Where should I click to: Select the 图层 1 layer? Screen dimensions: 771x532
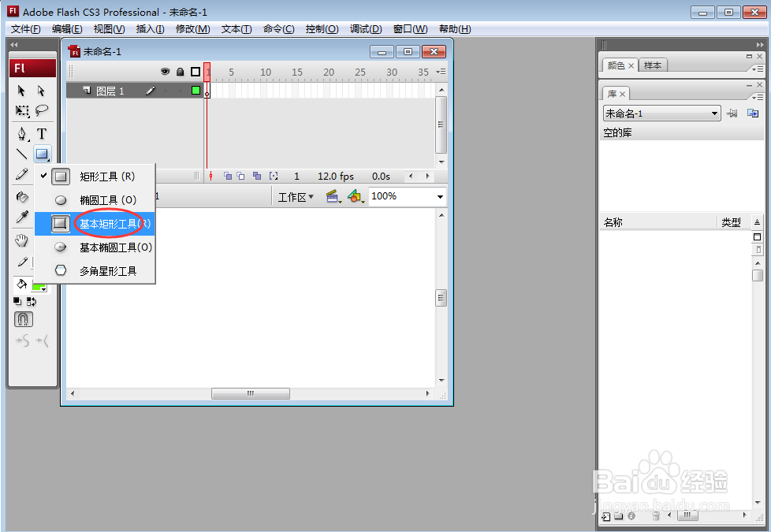(x=135, y=91)
